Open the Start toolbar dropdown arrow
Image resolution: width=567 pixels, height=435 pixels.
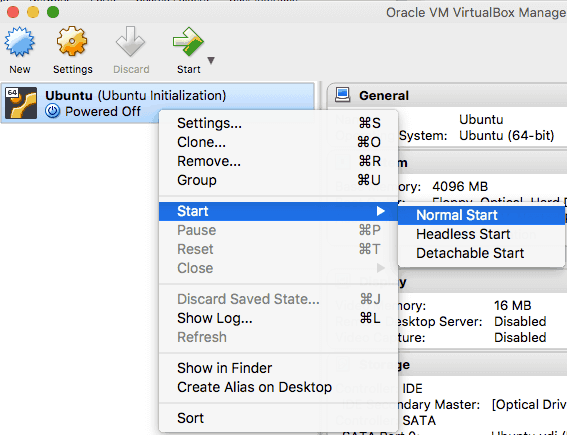[x=211, y=60]
